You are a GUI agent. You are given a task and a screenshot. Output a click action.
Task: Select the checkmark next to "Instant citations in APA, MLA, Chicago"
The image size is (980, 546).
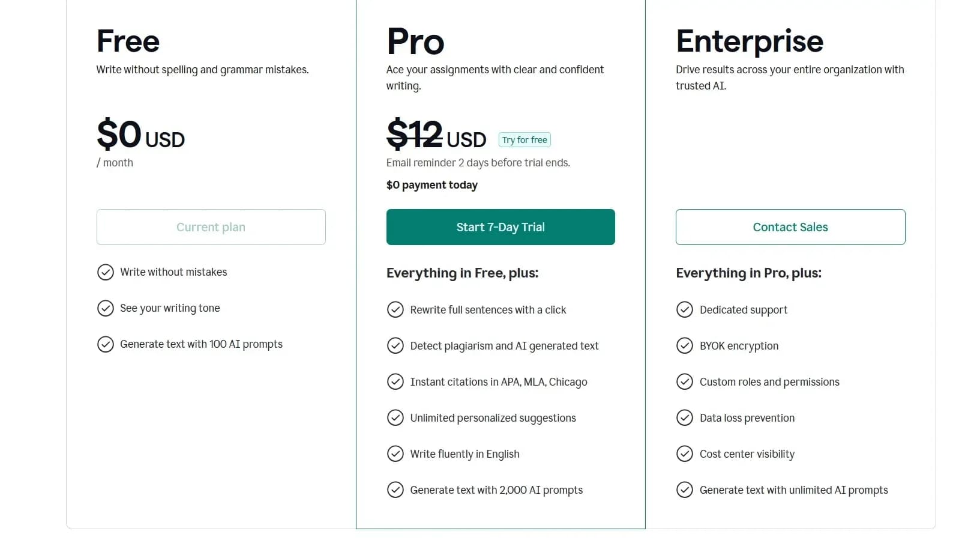tap(395, 381)
